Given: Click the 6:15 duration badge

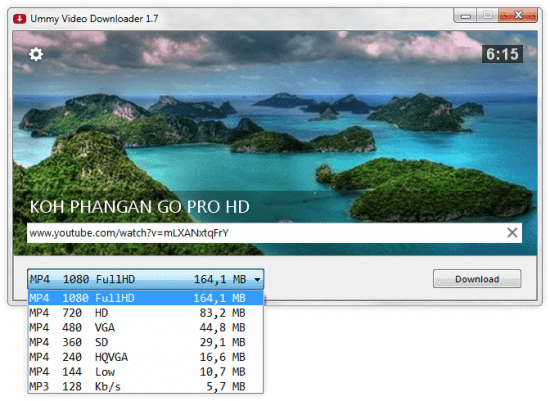Looking at the screenshot, I should coord(502,54).
